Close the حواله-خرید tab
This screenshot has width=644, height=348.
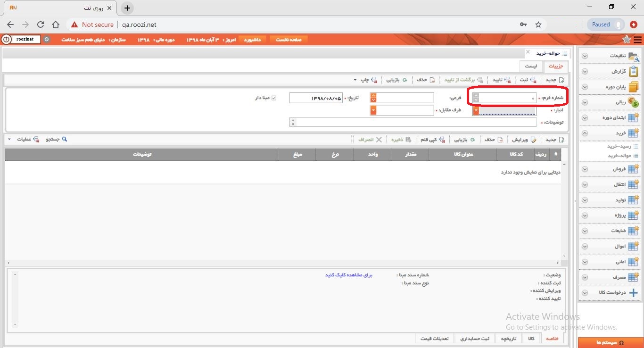point(528,52)
